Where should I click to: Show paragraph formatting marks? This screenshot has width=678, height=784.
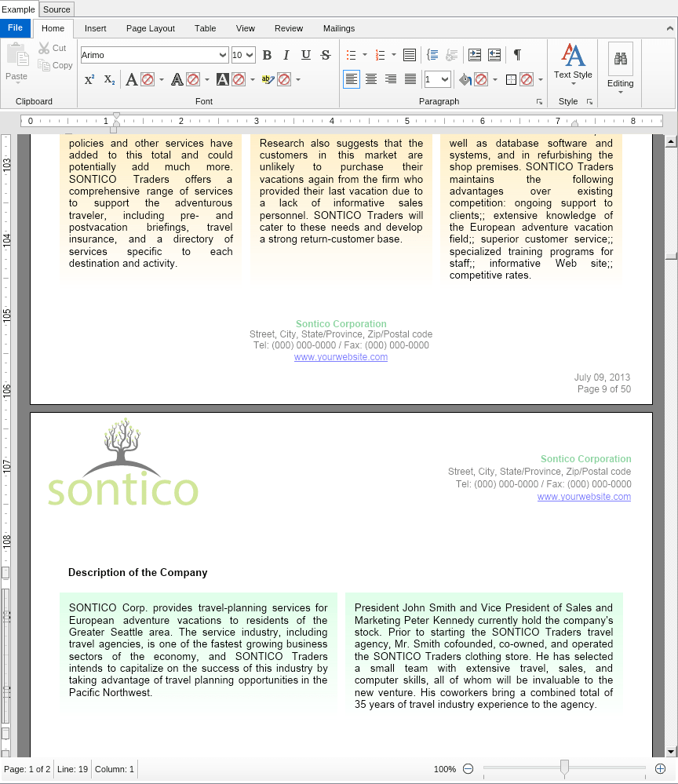coord(517,55)
